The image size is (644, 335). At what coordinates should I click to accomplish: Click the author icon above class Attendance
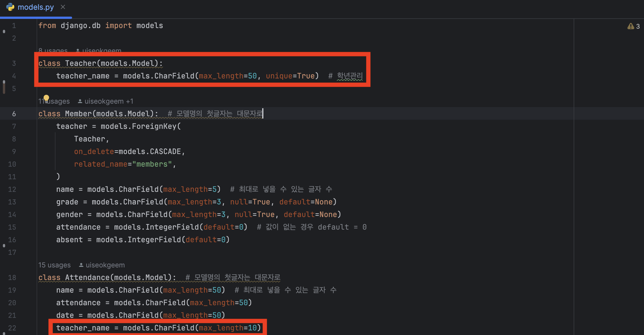coord(81,265)
